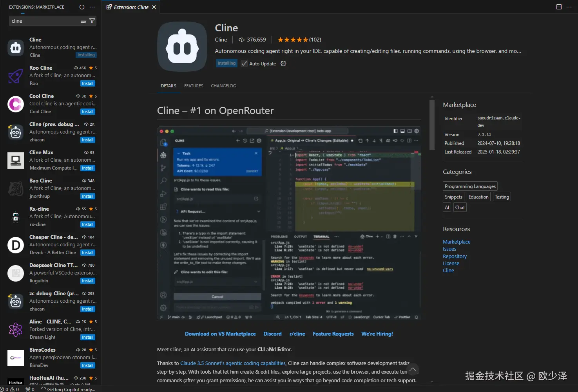This screenshot has width=578, height=392.
Task: Open the Cline extension settings gear
Action: pos(283,63)
